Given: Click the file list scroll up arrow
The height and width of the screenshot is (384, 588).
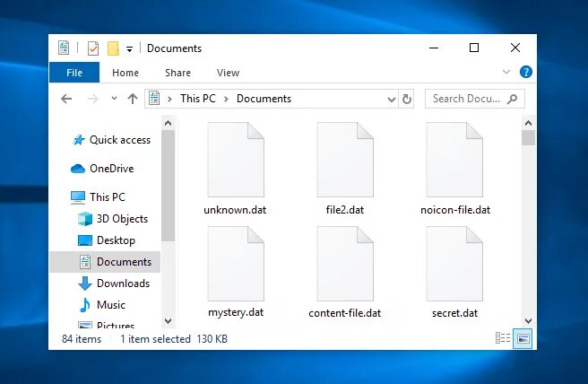Looking at the screenshot, I should click(x=528, y=123).
